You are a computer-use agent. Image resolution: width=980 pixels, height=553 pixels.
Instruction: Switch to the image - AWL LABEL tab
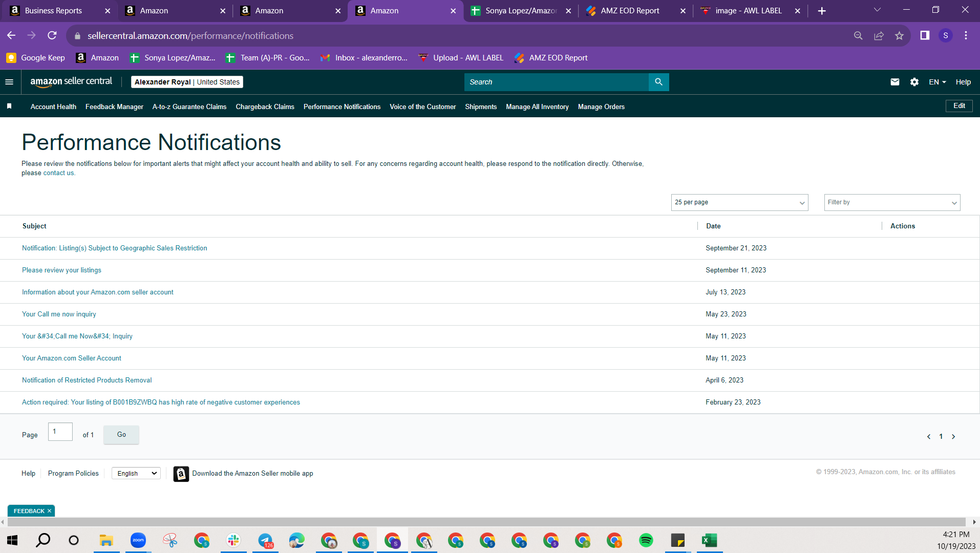coord(751,11)
